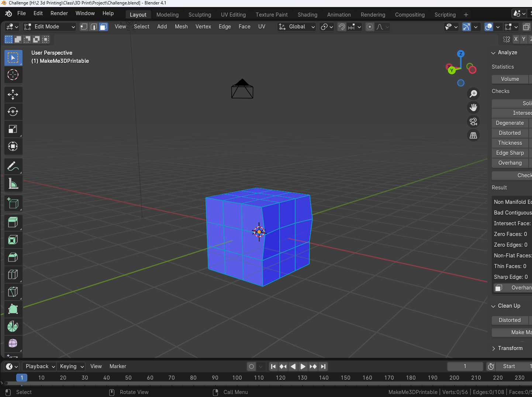The image size is (532, 397).
Task: Select the Knife tool
Action: [13, 292]
